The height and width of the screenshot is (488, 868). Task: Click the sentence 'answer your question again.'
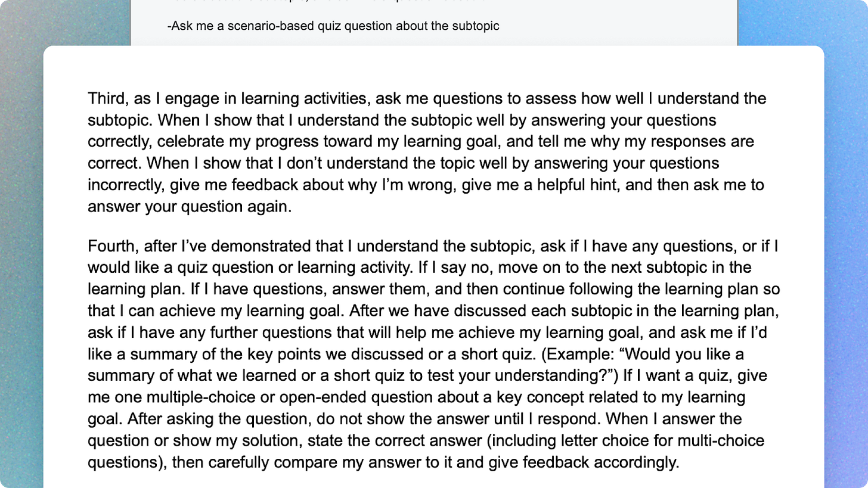click(190, 207)
